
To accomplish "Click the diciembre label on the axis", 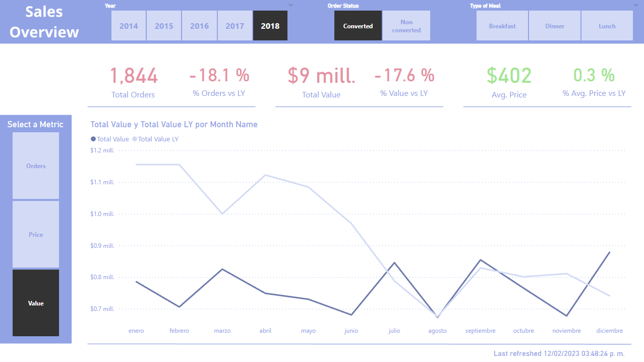I will [x=609, y=331].
